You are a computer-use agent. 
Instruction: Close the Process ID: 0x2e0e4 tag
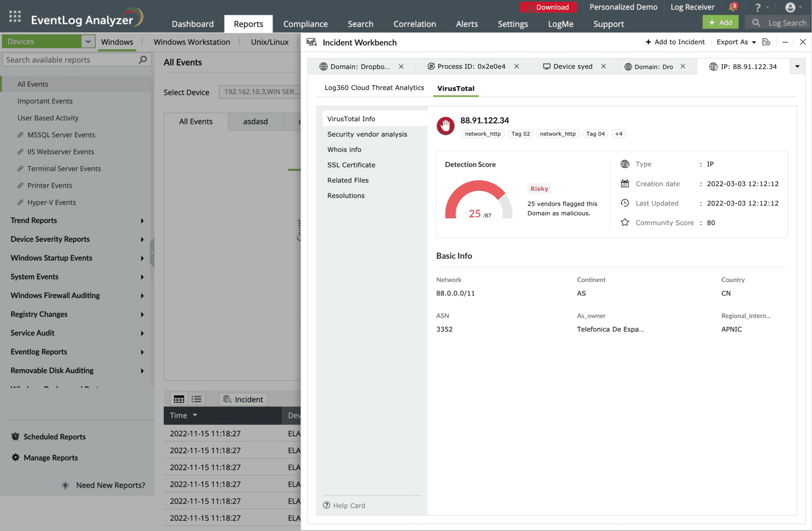click(x=516, y=66)
